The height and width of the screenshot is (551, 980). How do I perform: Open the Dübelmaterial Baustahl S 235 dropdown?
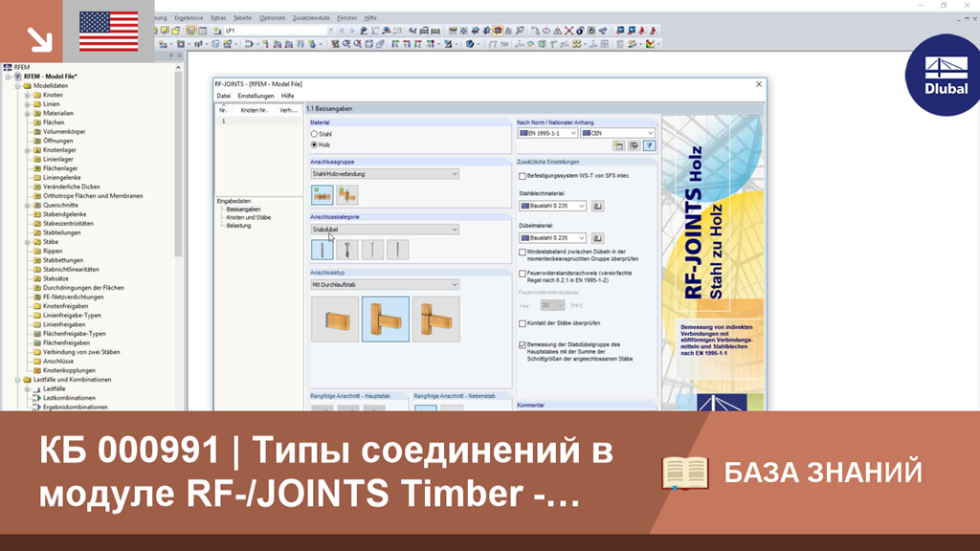(552, 237)
